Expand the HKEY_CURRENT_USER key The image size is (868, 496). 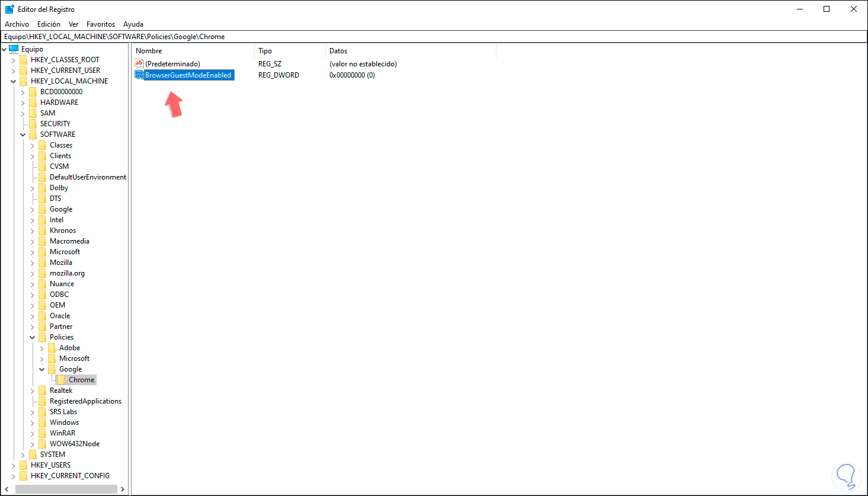[x=14, y=71]
